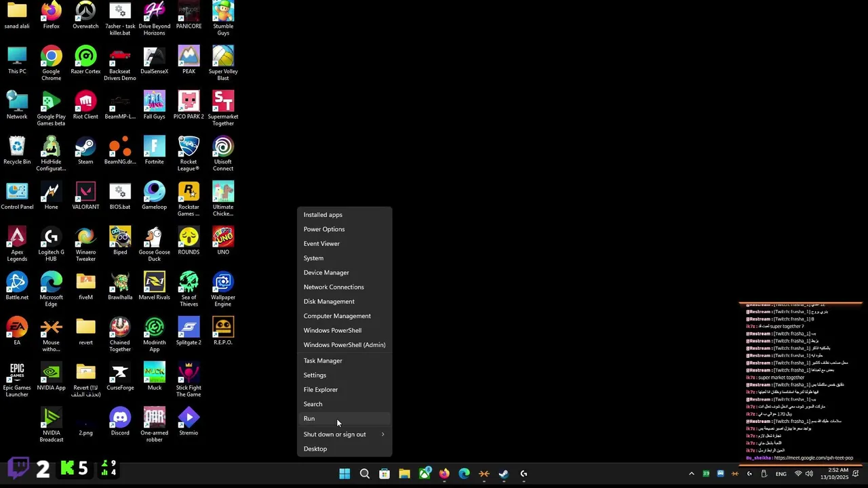This screenshot has width=868, height=488.
Task: Select the Rocket League desktop icon
Action: (189, 154)
